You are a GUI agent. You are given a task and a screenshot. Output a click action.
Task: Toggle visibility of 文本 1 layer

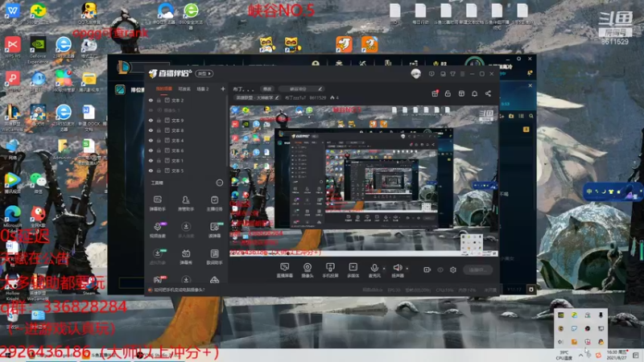(x=151, y=160)
